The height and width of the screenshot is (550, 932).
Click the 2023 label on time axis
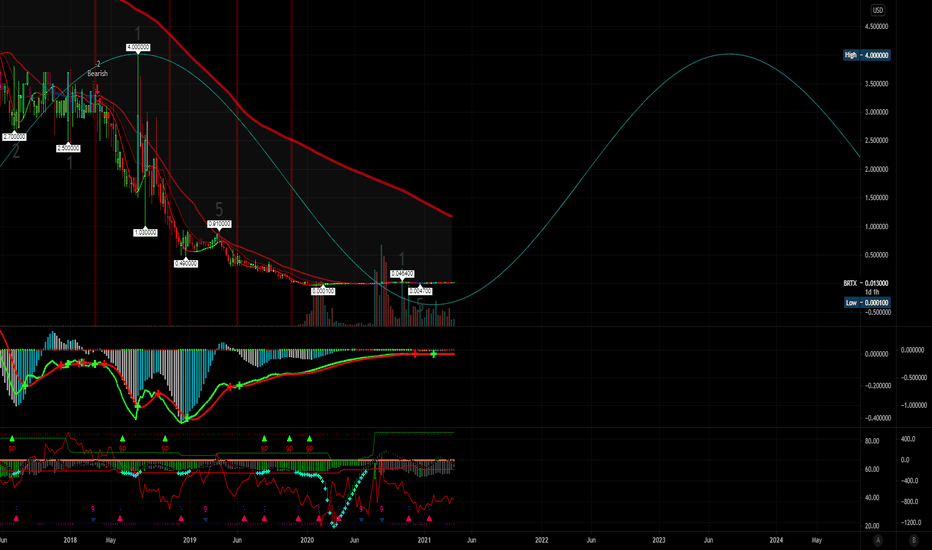(x=659, y=540)
